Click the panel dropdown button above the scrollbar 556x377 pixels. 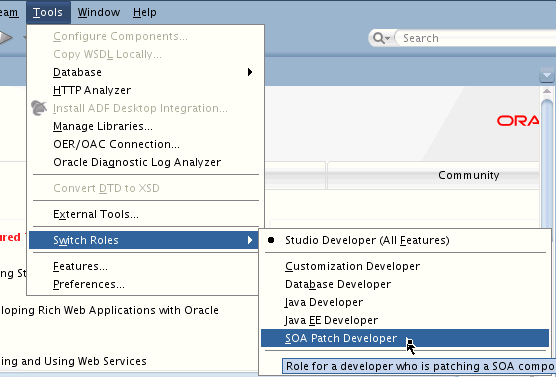(546, 75)
